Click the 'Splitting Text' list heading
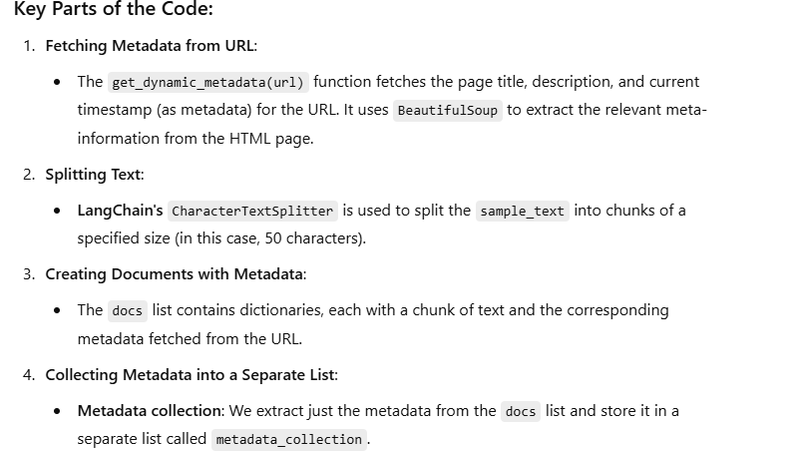 click(93, 174)
